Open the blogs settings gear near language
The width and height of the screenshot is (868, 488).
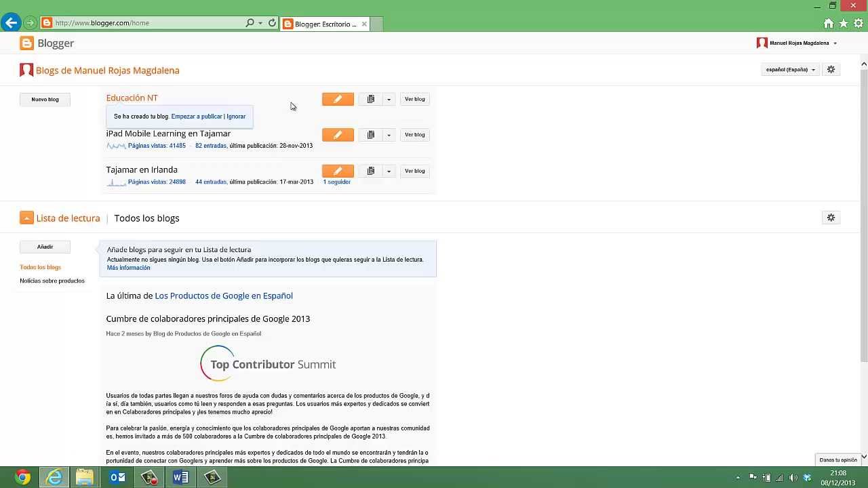click(831, 70)
